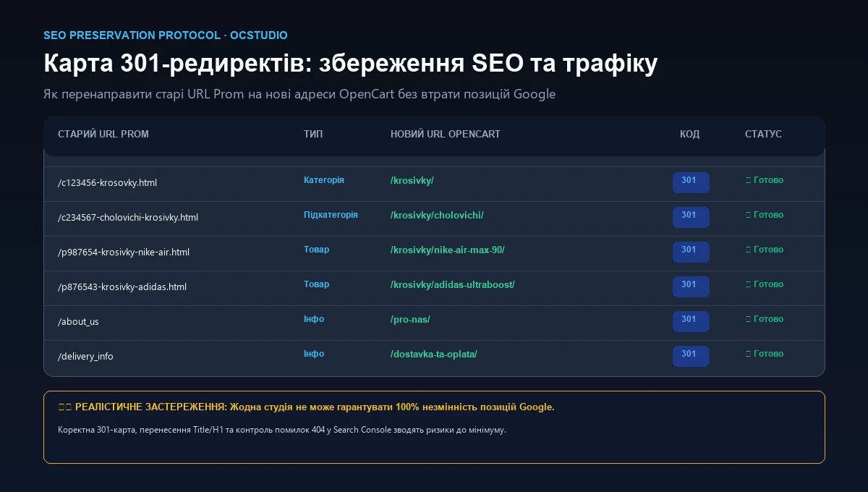The image size is (868, 492).
Task: Click the Коректна 301-карта note about Search Console
Action: pos(282,430)
